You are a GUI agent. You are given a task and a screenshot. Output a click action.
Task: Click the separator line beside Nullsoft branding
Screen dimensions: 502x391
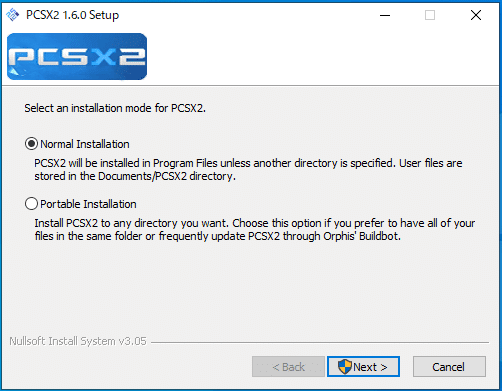pos(320,342)
